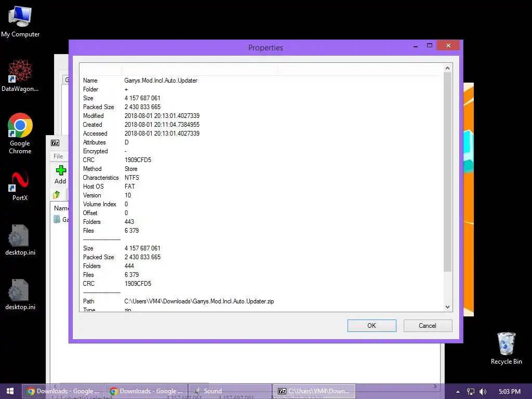Open the network tray icon
Viewport: 532px width, 399px height.
tap(471, 392)
